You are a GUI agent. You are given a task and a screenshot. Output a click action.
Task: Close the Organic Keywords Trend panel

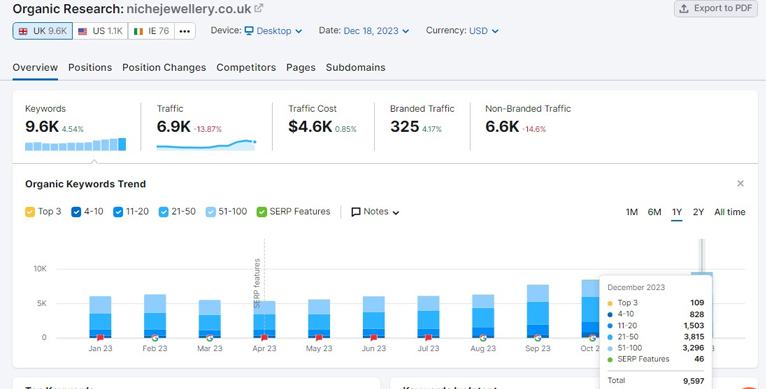[740, 184]
